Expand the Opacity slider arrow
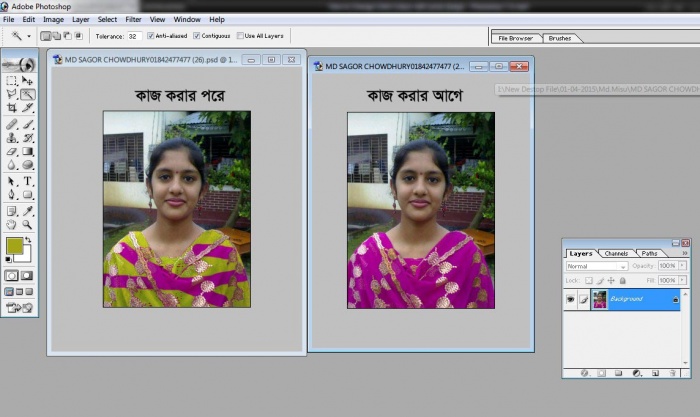 tap(681, 267)
